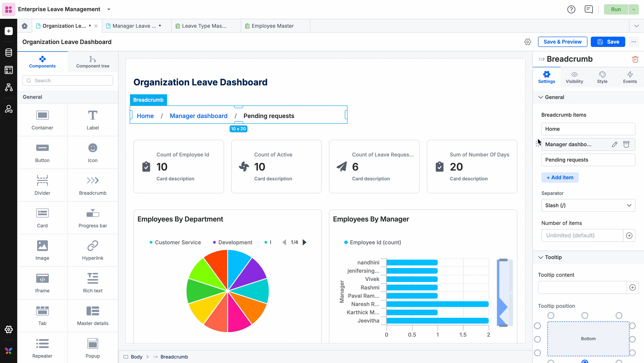This screenshot has height=363, width=644.
Task: Click the home tab icon
Action: tap(25, 26)
